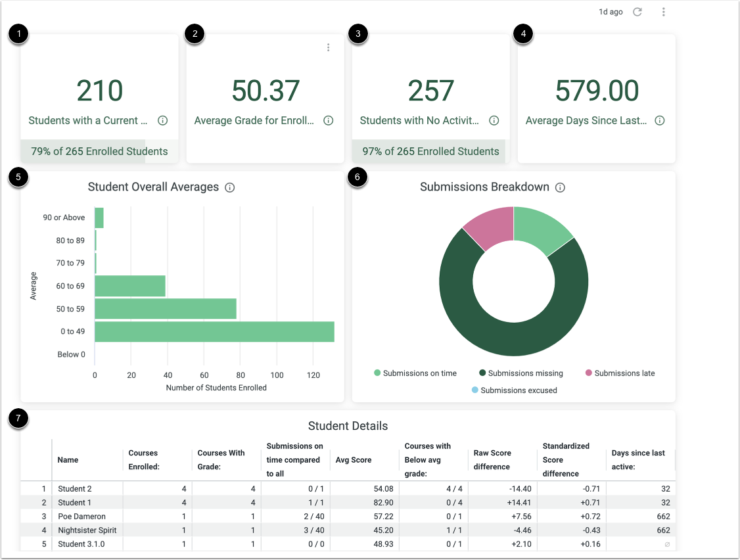Viewport: 740px width, 560px height.
Task: Click the info icon beside Average Days Since Last
Action: coord(659,120)
